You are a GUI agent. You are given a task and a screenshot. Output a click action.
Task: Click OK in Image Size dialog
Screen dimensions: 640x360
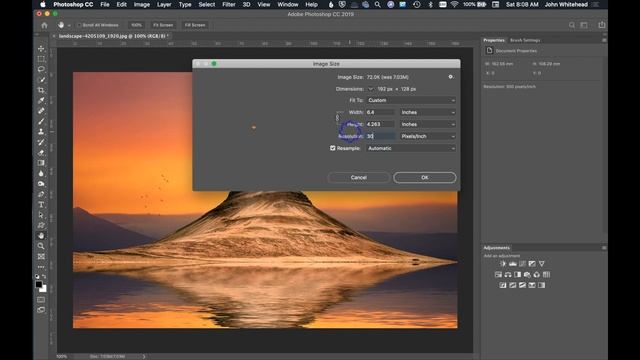point(424,178)
